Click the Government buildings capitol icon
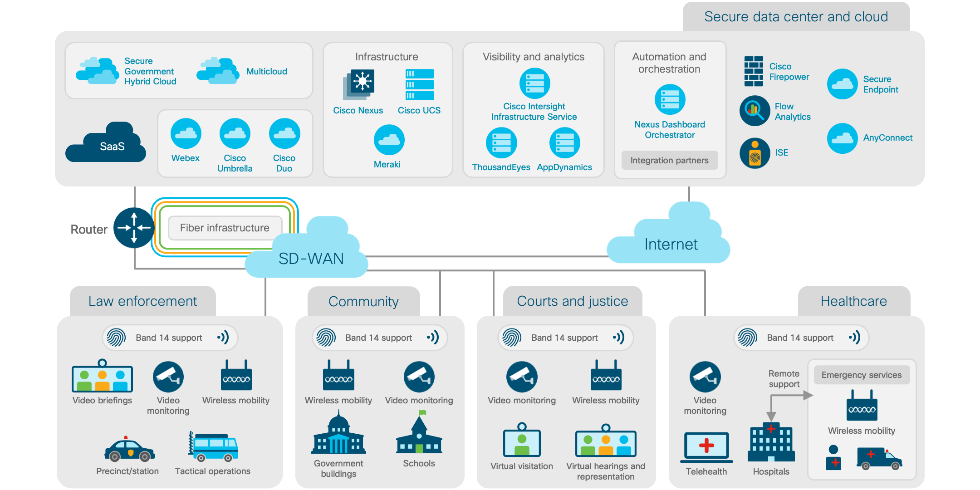The width and height of the screenshot is (980, 490). [x=338, y=432]
